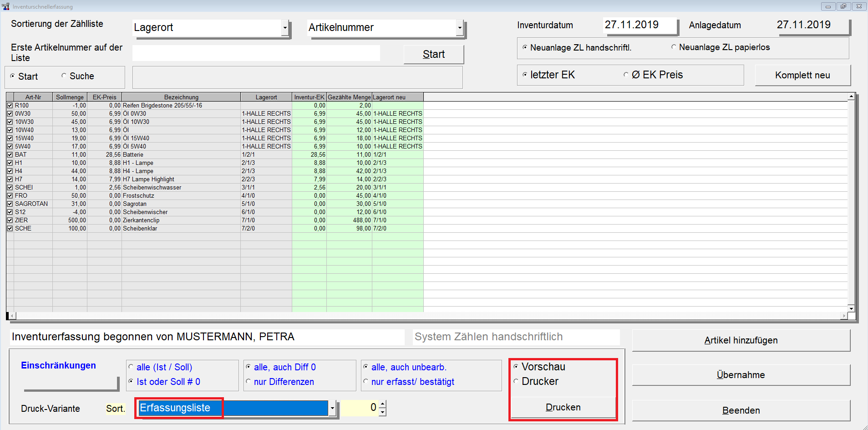
Task: Toggle the checkbox for article 15W40
Action: pos(10,138)
